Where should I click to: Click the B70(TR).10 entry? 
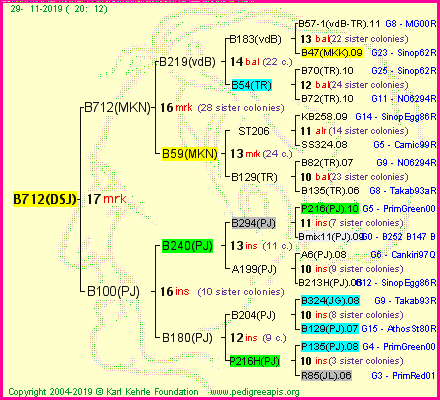327,71
